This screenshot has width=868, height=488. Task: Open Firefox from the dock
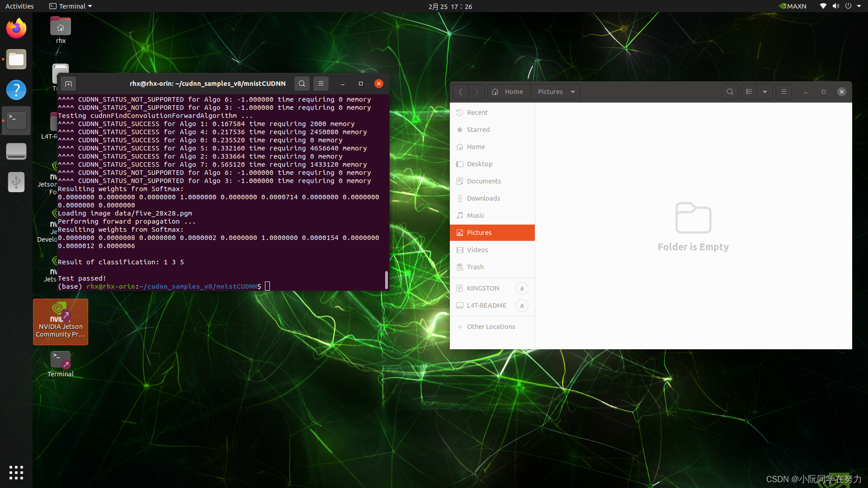pyautogui.click(x=16, y=28)
